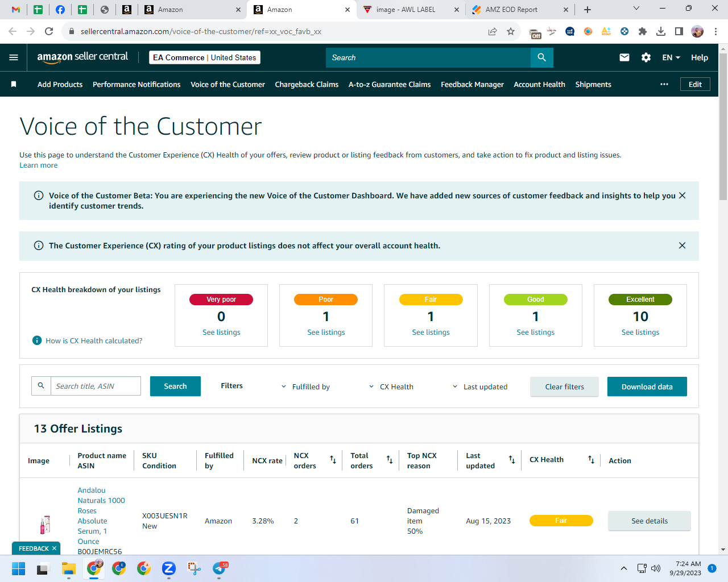Sort by CX Health column arrows
This screenshot has height=582, width=728.
tap(591, 459)
